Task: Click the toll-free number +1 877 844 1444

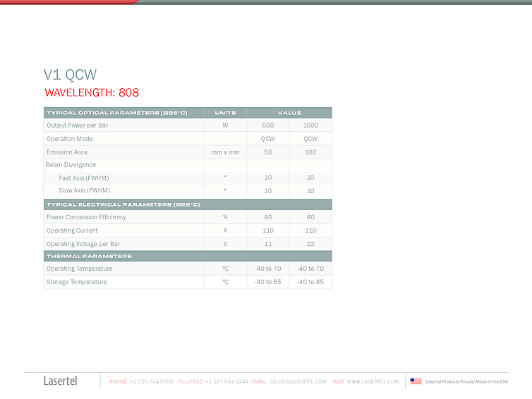Action: [226, 381]
